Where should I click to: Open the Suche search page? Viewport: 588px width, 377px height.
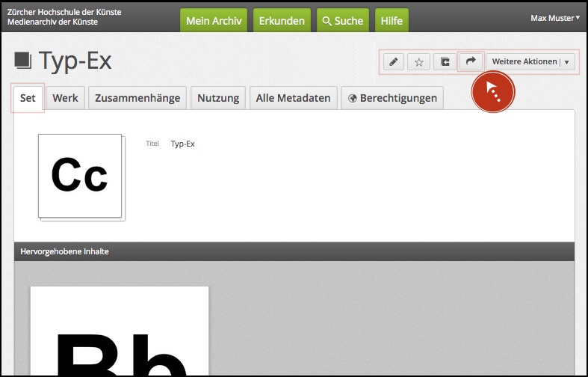point(342,21)
